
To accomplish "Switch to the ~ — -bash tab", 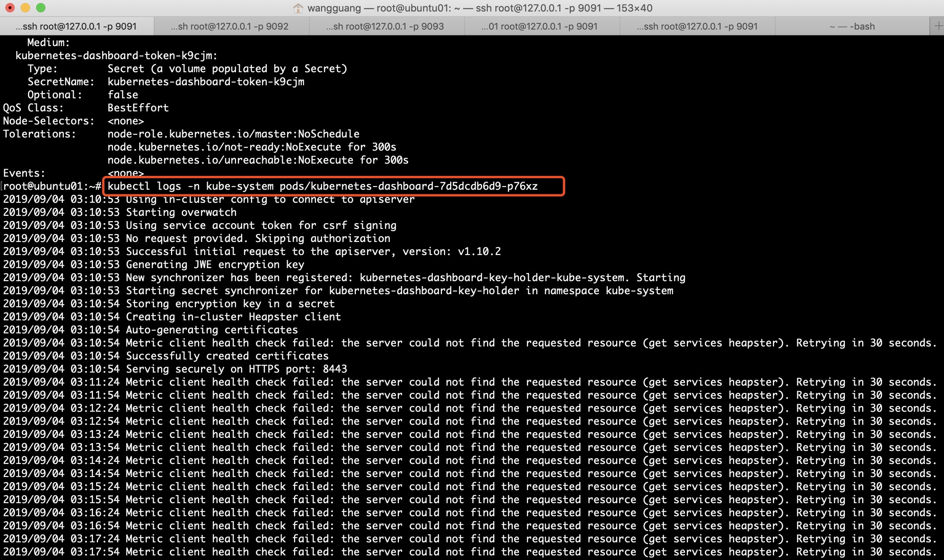I will pyautogui.click(x=852, y=26).
